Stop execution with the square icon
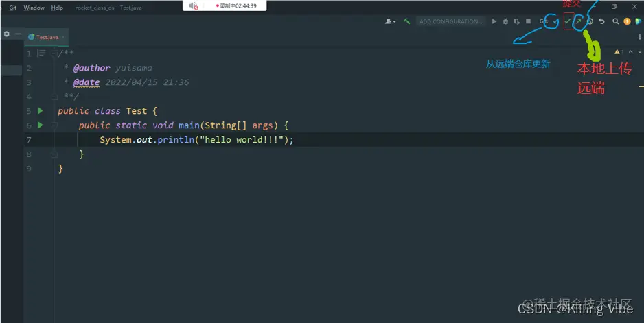 point(528,21)
